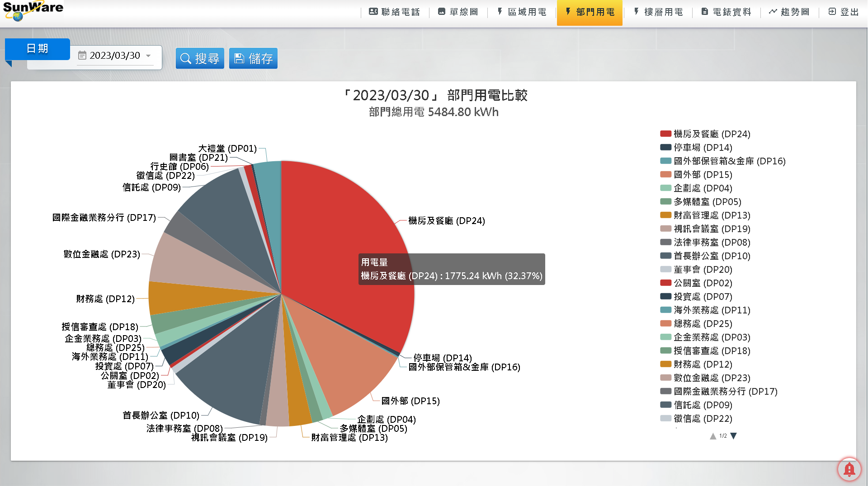Click the trend chart line icon
Image resolution: width=868 pixels, height=486 pixels.
(773, 12)
